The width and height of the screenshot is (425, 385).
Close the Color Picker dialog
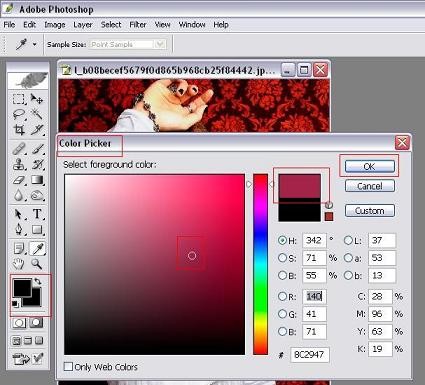tap(402, 143)
